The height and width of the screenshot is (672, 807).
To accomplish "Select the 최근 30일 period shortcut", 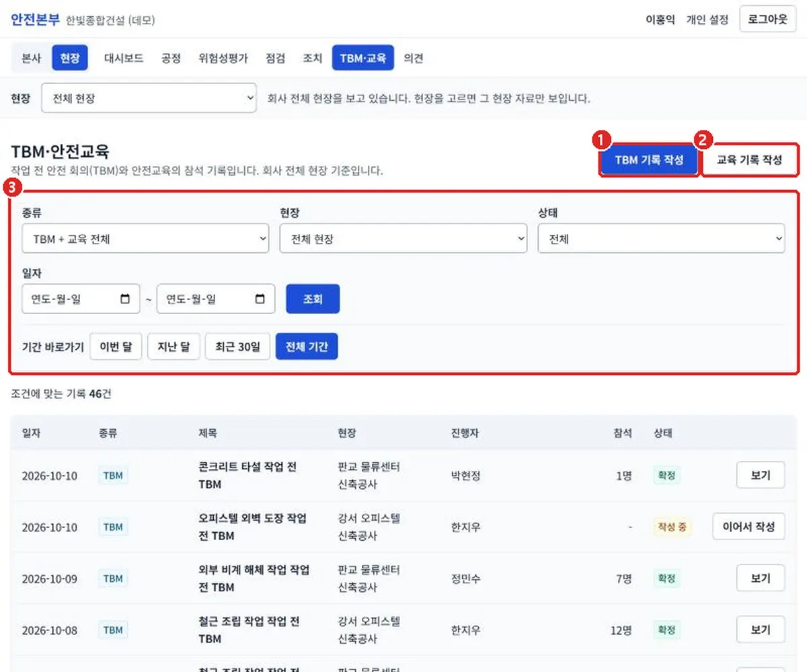I will point(238,347).
